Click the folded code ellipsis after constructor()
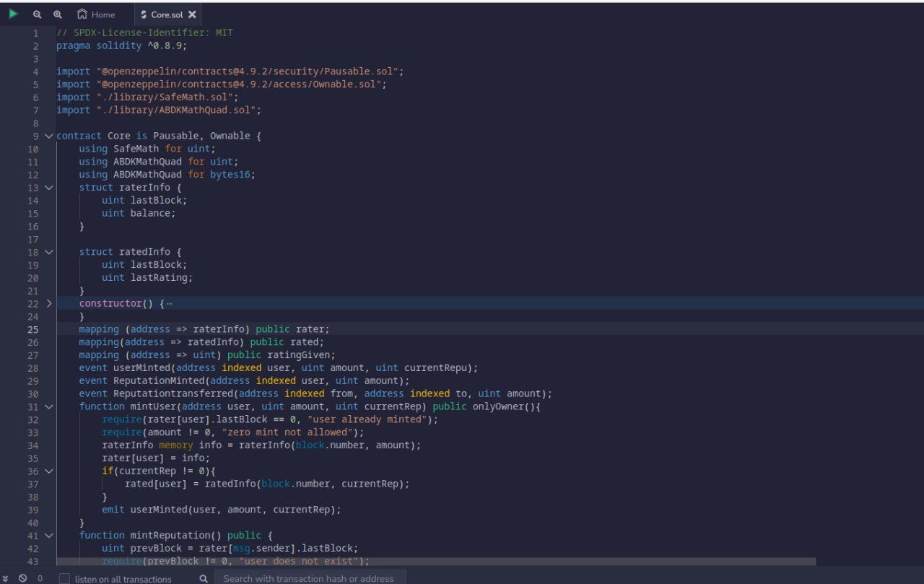Viewport: 924px width, 584px height. (169, 303)
